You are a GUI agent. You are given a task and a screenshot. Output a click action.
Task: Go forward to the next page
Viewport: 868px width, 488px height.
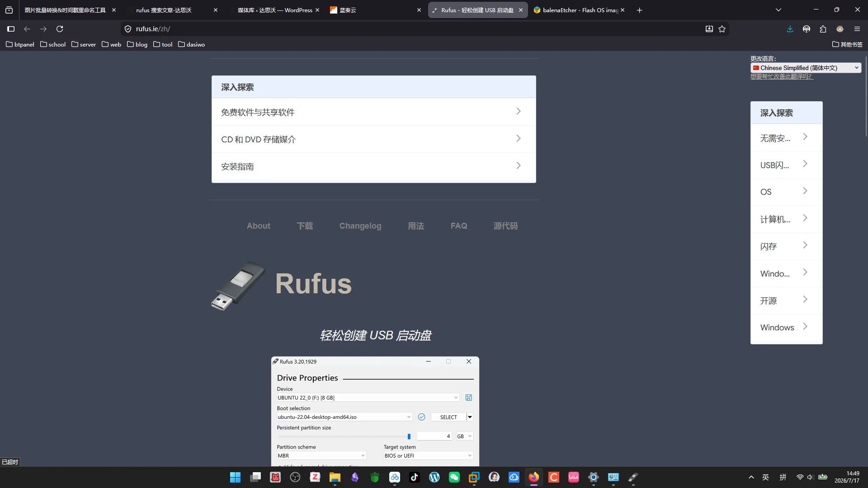[x=43, y=29]
